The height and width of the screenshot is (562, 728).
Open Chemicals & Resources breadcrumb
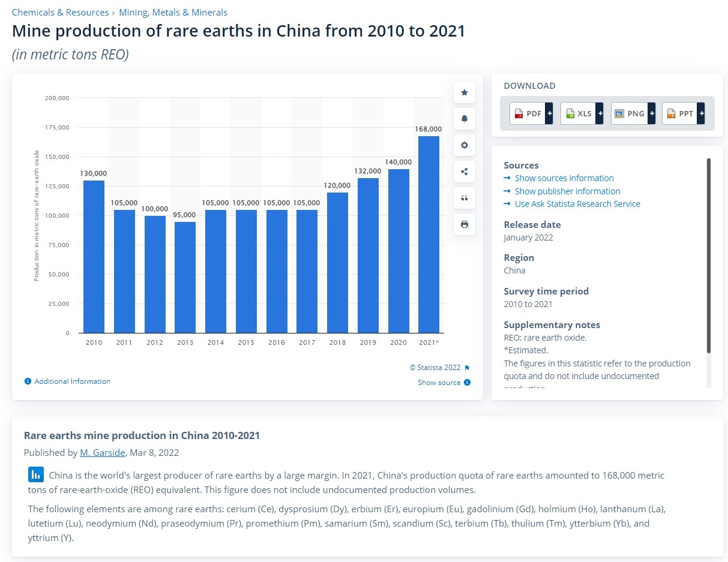61,12
